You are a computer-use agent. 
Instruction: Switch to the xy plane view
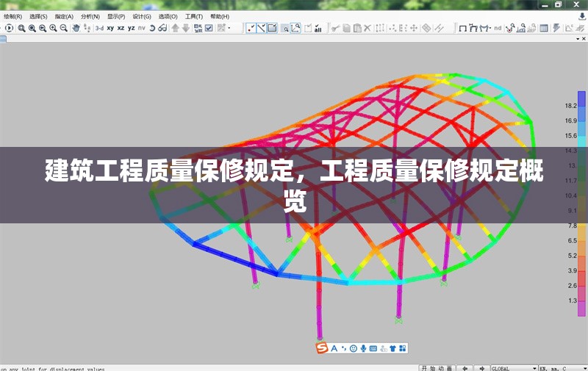[110, 28]
